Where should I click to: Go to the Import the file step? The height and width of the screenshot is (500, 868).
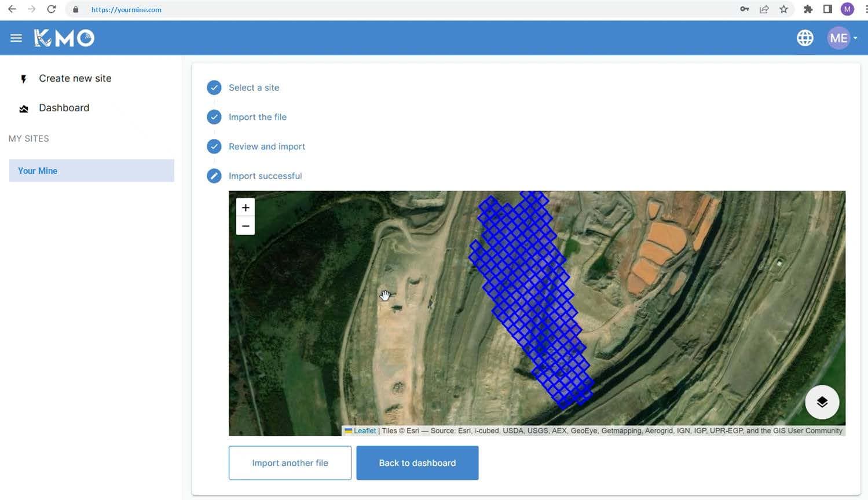pyautogui.click(x=257, y=117)
